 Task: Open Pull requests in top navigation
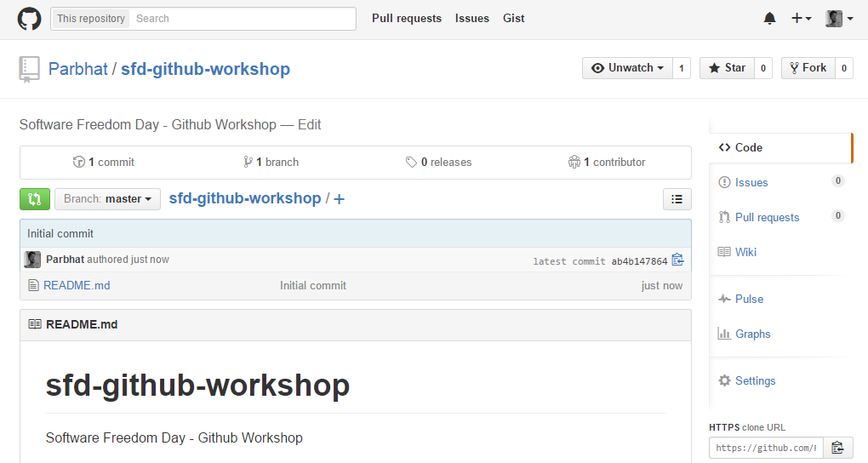point(407,18)
